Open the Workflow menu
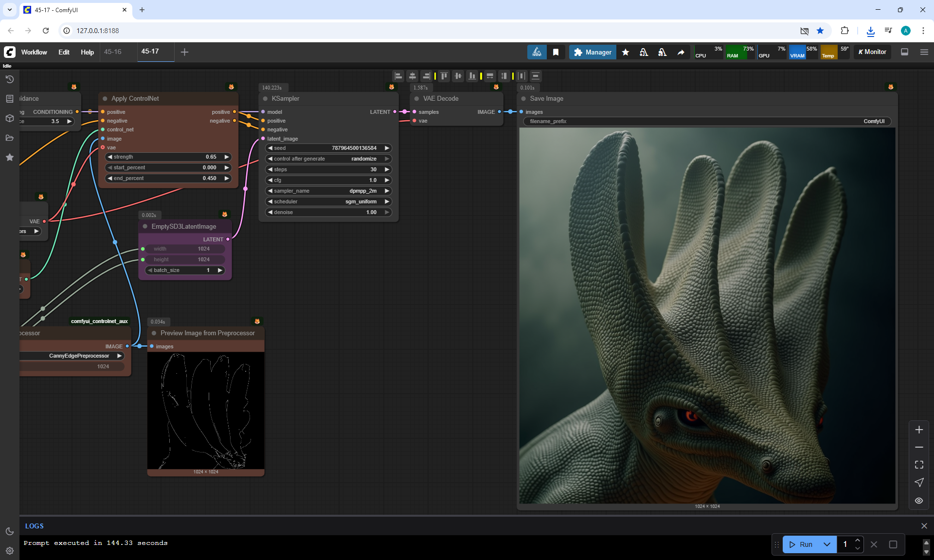 34,52
